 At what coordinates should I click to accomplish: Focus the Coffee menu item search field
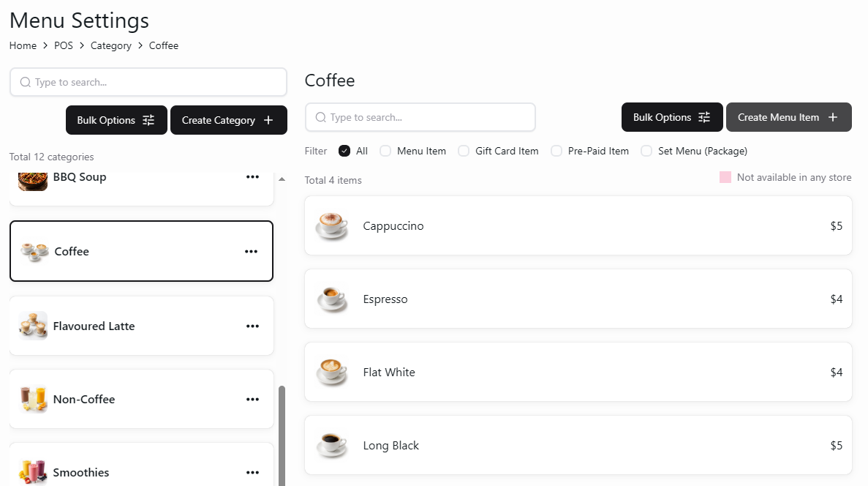click(420, 117)
